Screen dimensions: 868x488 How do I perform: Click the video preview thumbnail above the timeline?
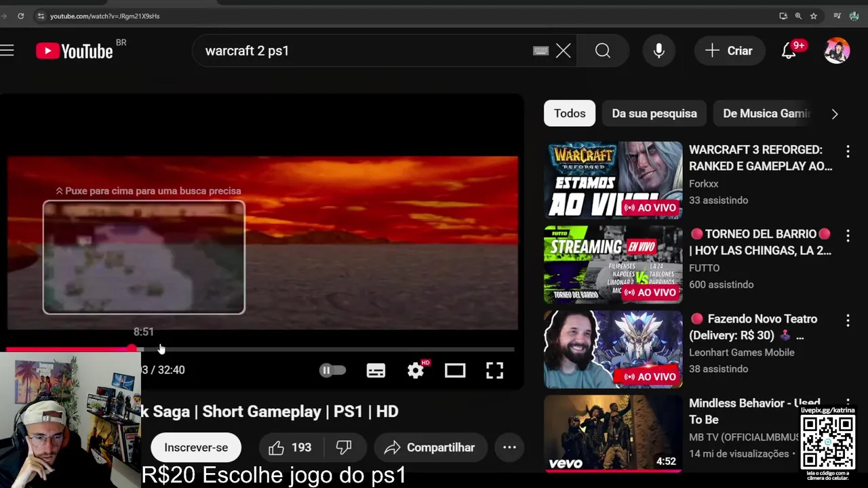(x=144, y=257)
